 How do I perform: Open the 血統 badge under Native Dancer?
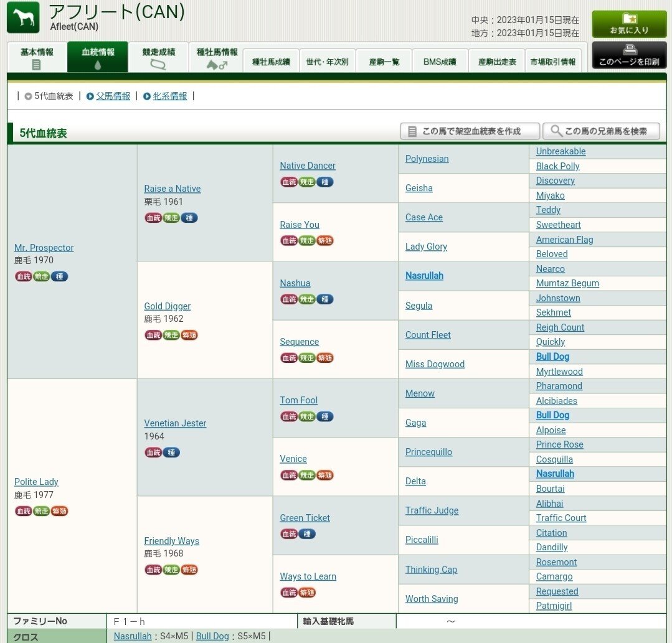coord(289,182)
